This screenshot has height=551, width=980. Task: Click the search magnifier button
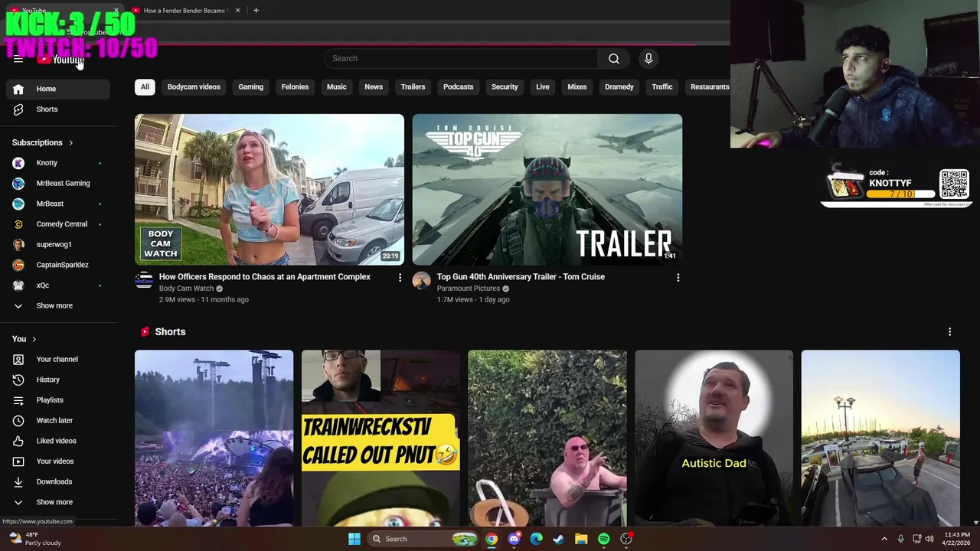[614, 59]
